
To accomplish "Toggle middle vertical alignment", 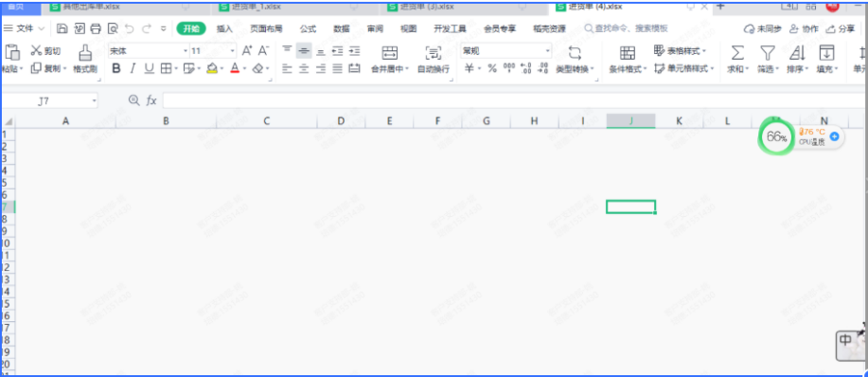I will (303, 50).
